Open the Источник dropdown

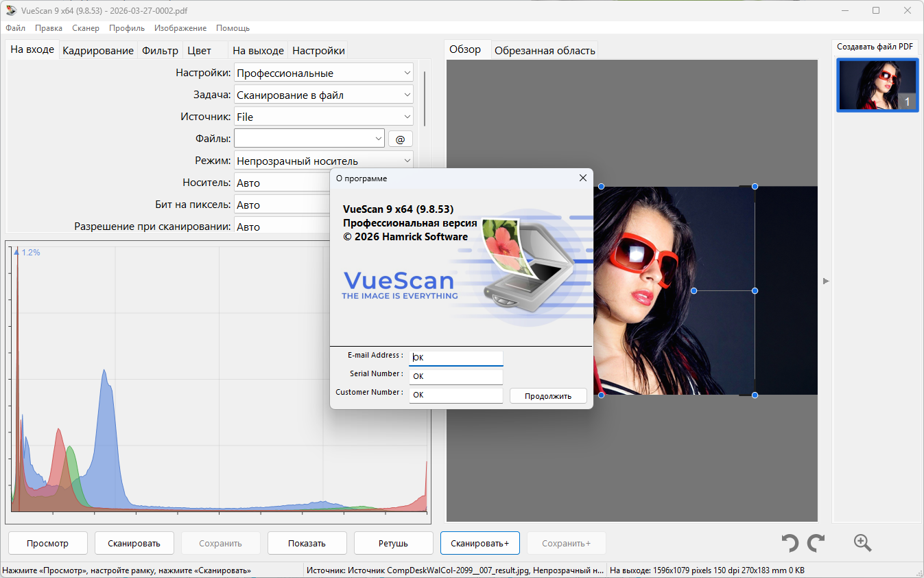[323, 117]
